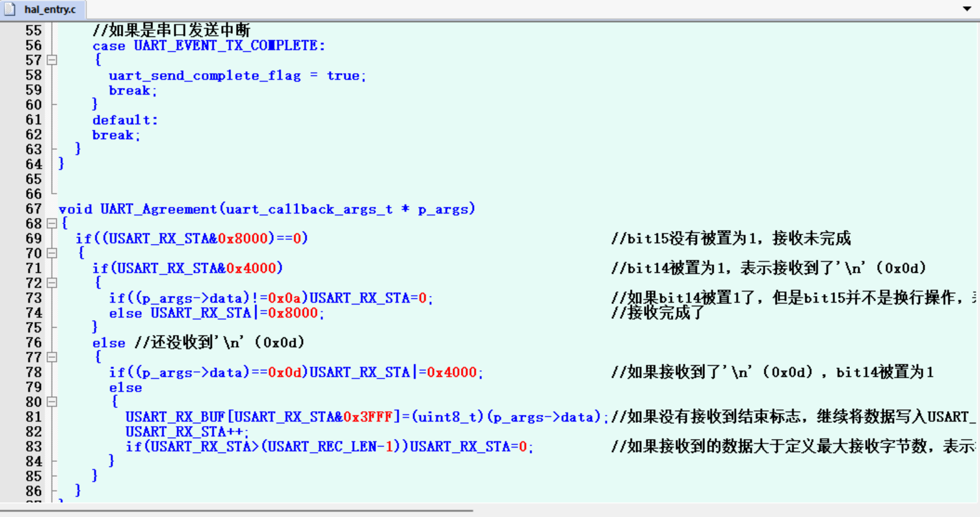The width and height of the screenshot is (980, 517).
Task: Click the 0x8000 value on line 69
Action: (243, 238)
